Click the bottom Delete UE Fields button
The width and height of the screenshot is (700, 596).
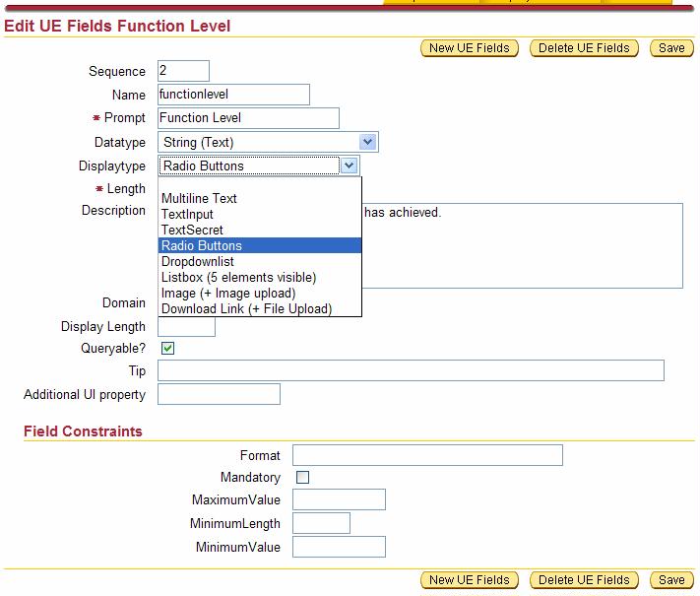584,579
